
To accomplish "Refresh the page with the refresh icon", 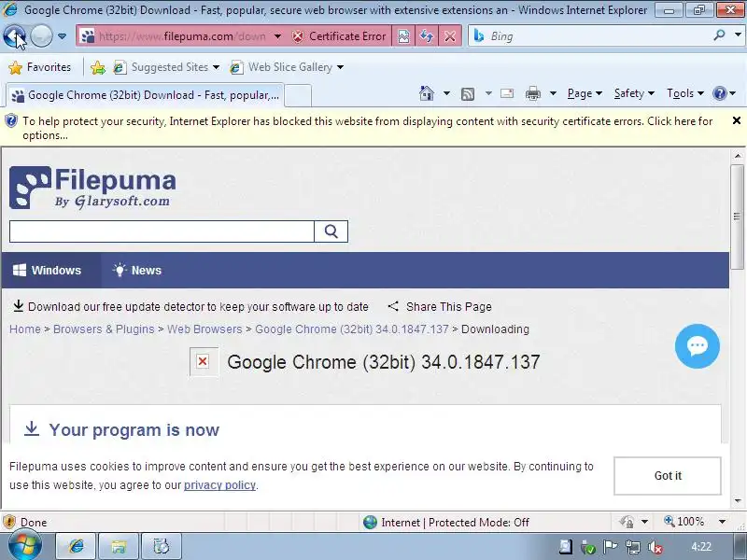I will (x=427, y=36).
